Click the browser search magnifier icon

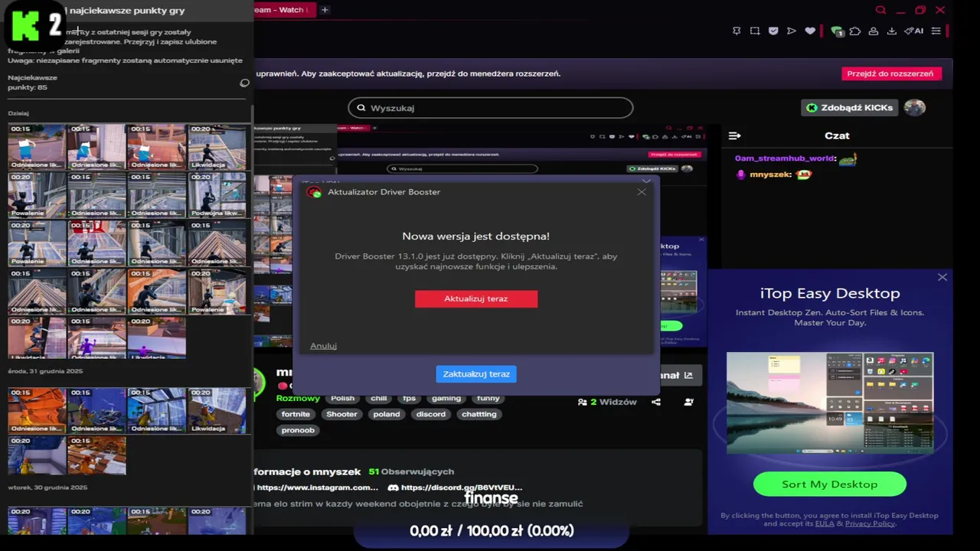[880, 10]
